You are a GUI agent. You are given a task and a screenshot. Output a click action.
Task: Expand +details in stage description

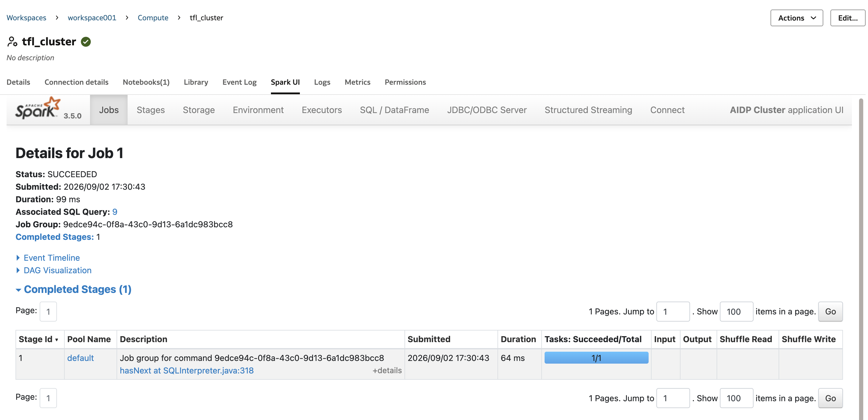pyautogui.click(x=387, y=370)
